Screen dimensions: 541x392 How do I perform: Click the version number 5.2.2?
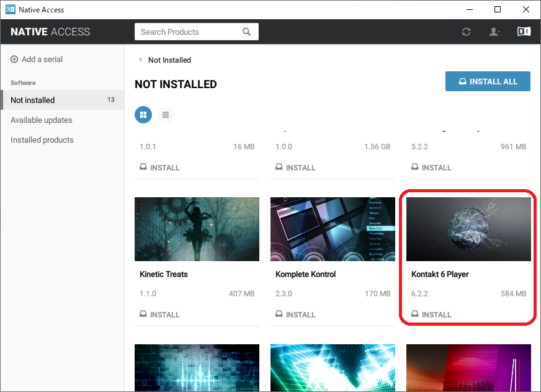coord(419,146)
